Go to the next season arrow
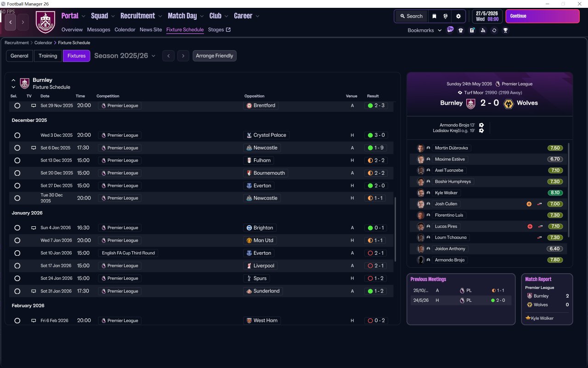 click(x=183, y=56)
